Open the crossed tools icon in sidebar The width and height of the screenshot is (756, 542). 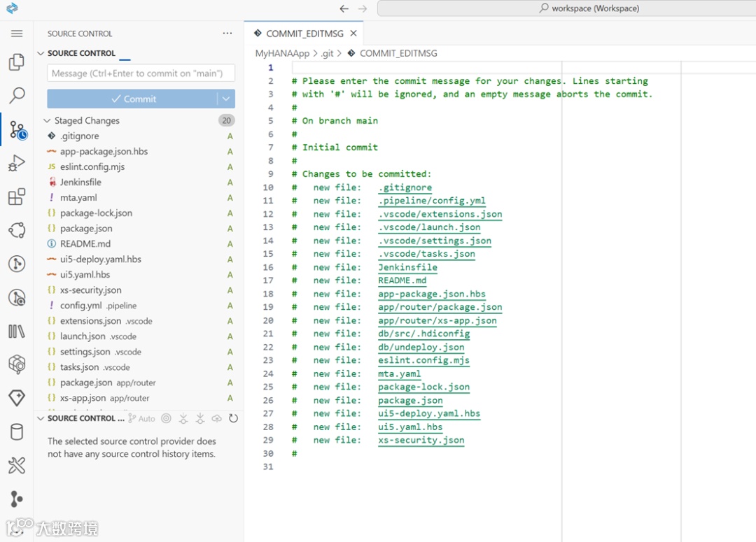(17, 465)
